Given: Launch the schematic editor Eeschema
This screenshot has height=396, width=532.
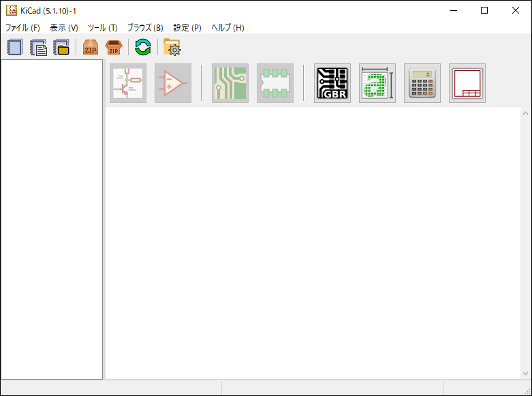Looking at the screenshot, I should click(128, 83).
